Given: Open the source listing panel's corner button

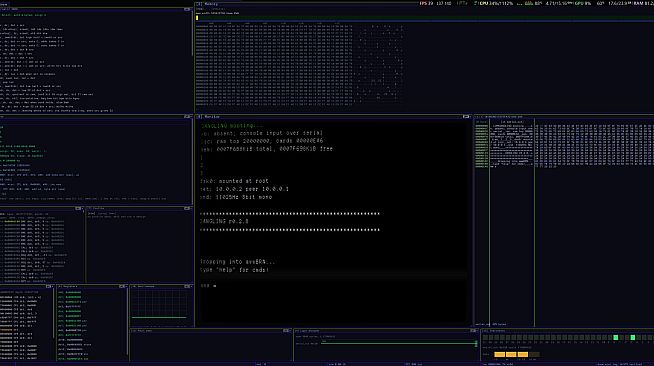Looking at the screenshot, I should [187, 9].
